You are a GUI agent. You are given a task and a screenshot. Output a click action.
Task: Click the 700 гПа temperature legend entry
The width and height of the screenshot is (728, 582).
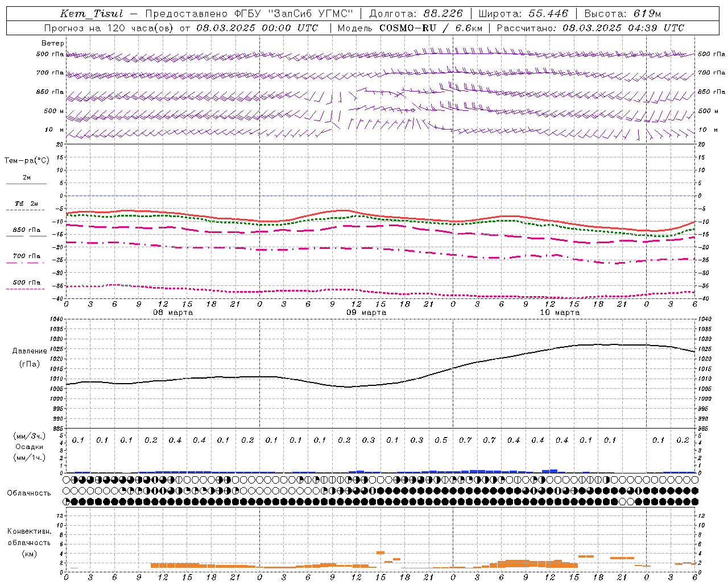pyautogui.click(x=26, y=256)
